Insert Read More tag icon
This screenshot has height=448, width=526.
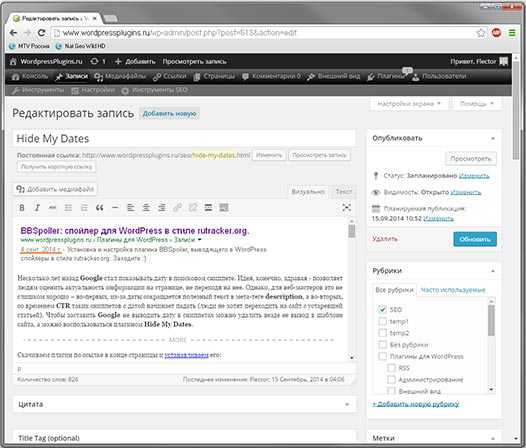pos(208,208)
